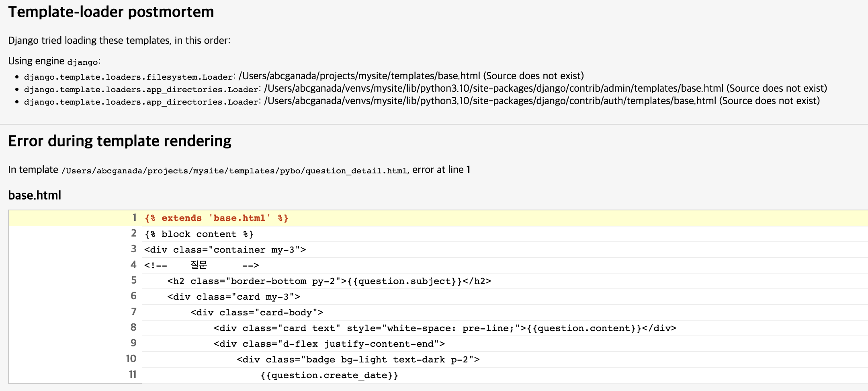The width and height of the screenshot is (868, 391).
Task: Click line 7 div class 'card-body'
Action: pos(257,313)
